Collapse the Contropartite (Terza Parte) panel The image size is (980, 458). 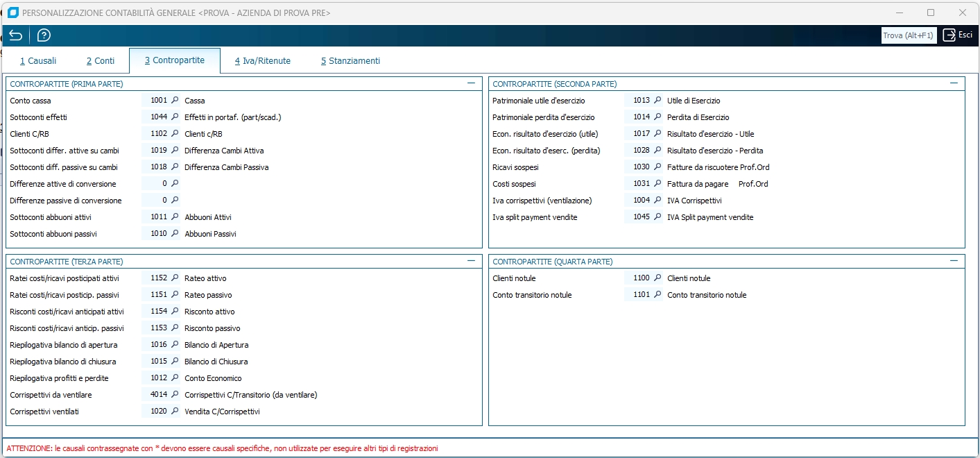click(x=471, y=261)
